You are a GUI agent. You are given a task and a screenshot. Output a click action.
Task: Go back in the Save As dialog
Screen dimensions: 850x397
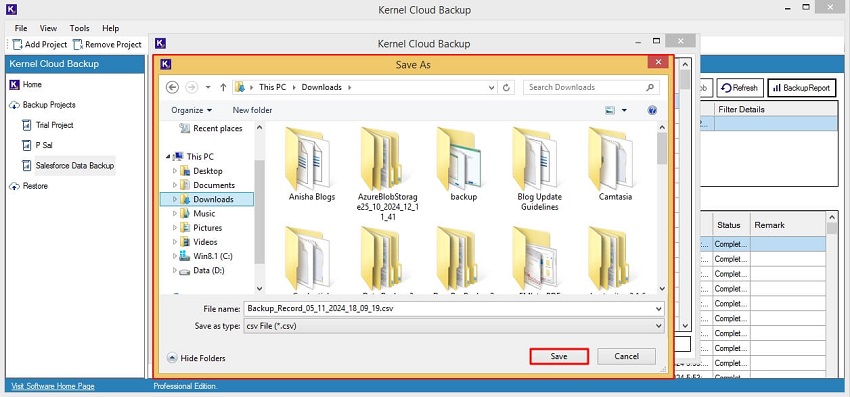[172, 87]
